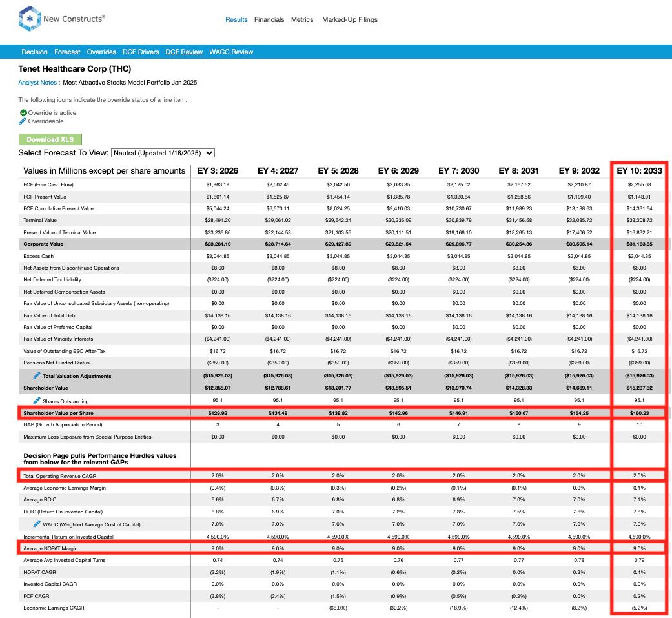This screenshot has height=618, width=672.
Task: Click the Corporate Value row label
Action: pos(43,244)
